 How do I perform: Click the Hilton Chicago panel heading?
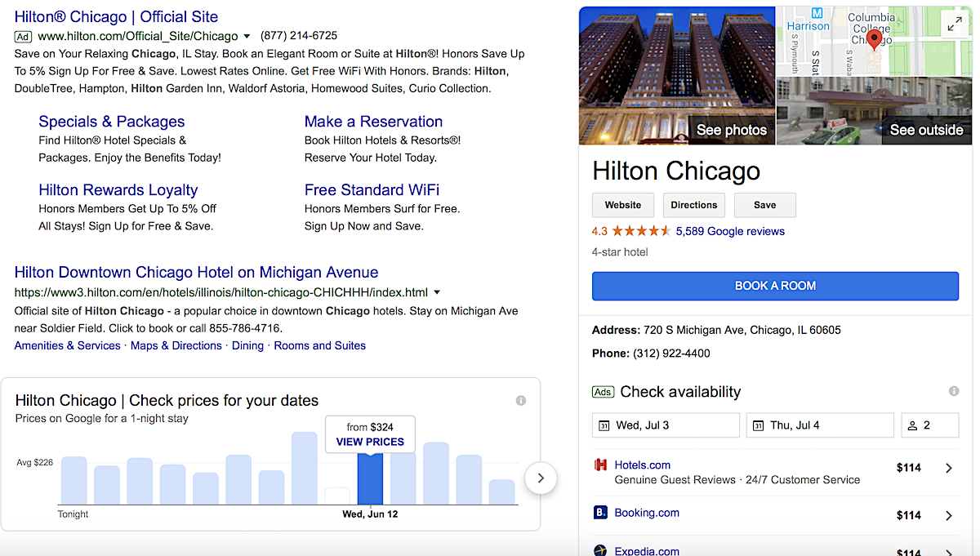[x=676, y=170]
